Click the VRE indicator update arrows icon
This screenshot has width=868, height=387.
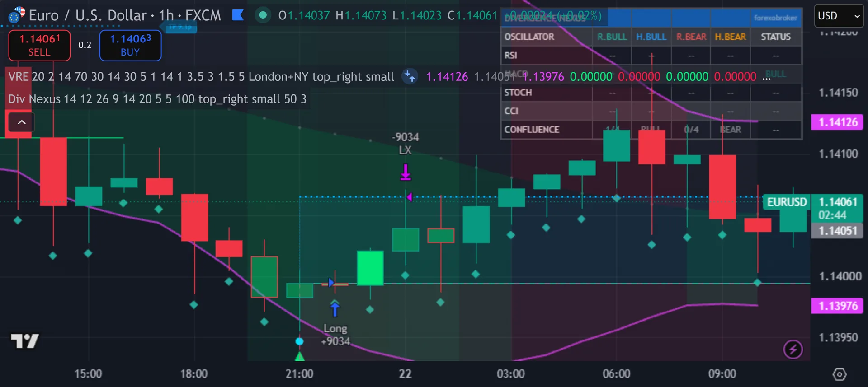pos(410,76)
